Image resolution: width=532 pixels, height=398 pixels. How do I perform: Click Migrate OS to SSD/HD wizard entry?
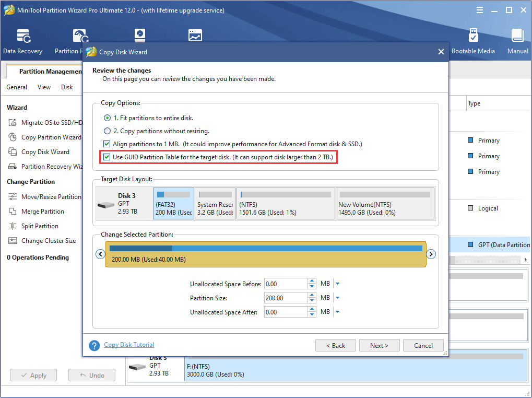[x=45, y=123]
